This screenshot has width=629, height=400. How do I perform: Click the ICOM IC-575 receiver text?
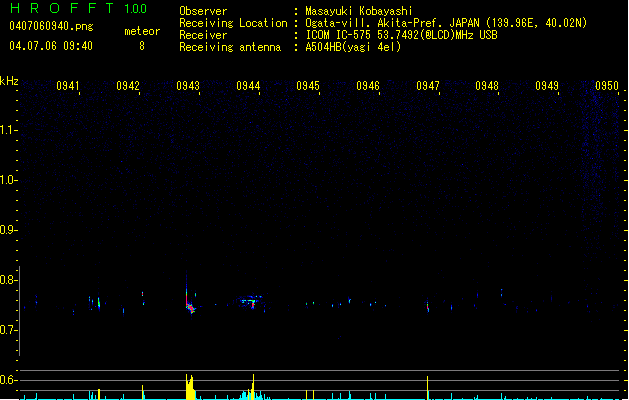(x=401, y=35)
